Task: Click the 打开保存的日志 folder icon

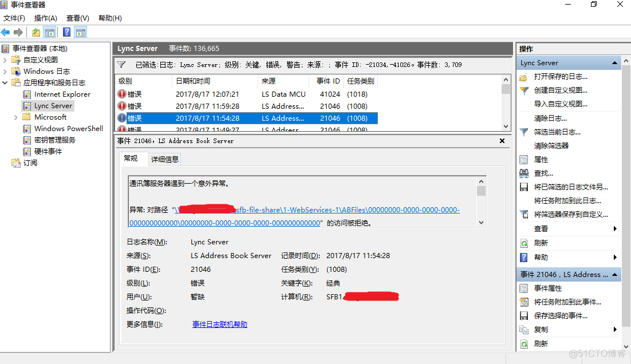Action: pyautogui.click(x=523, y=77)
